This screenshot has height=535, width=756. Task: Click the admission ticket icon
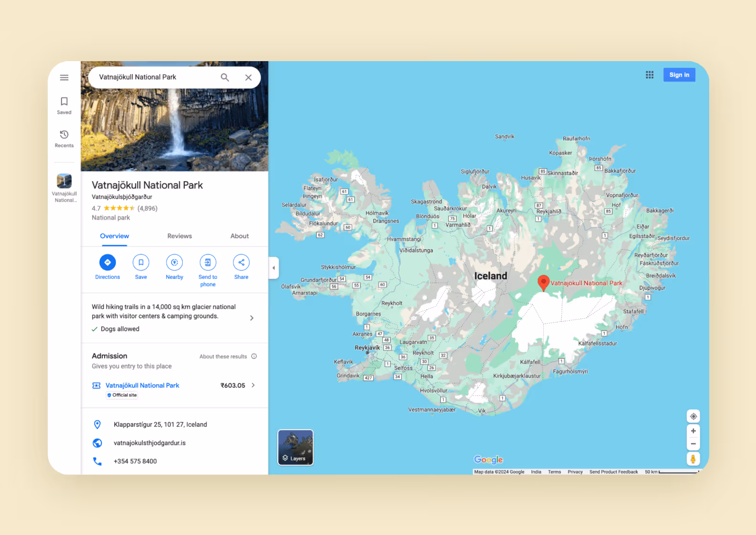click(96, 385)
